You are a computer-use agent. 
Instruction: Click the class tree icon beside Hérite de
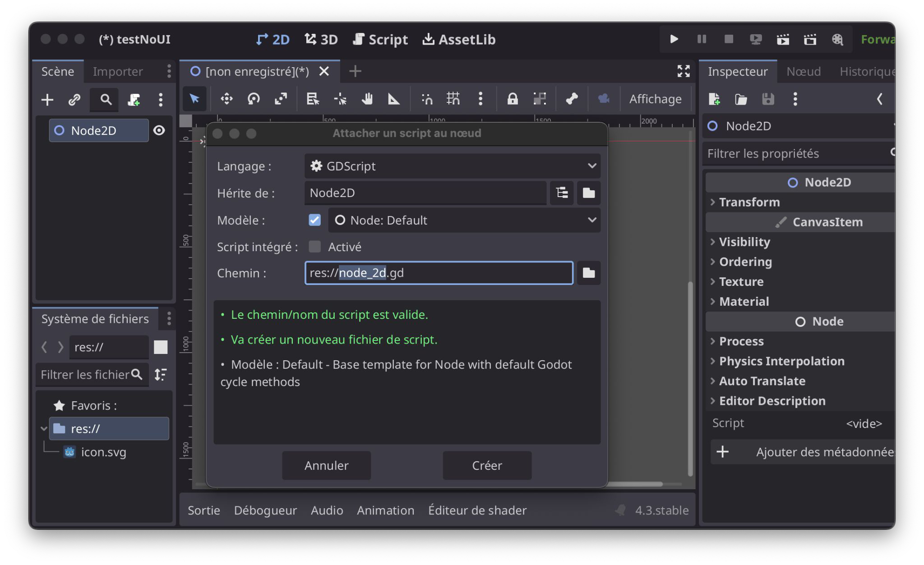tap(562, 193)
